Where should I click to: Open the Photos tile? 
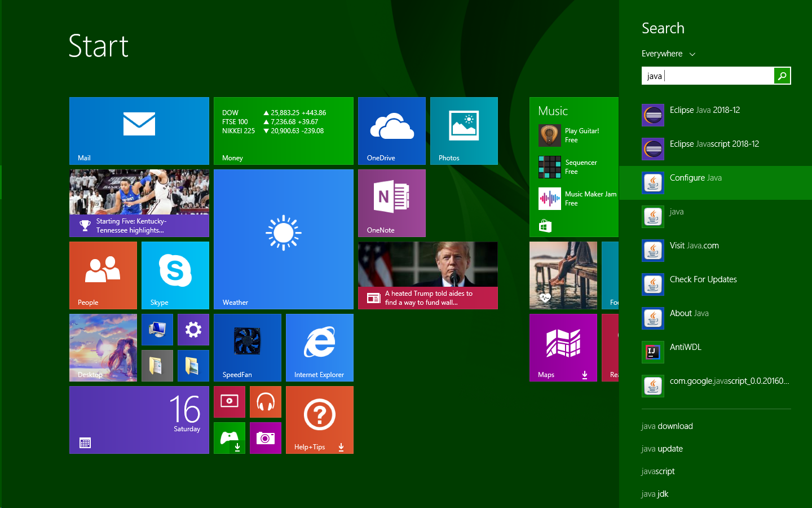coord(464,131)
